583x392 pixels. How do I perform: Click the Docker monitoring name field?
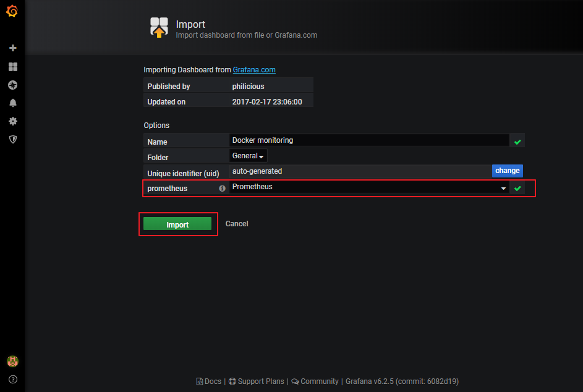tap(369, 140)
